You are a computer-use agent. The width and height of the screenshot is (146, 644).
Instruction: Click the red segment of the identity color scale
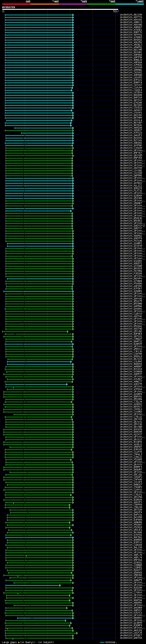(16, 4)
